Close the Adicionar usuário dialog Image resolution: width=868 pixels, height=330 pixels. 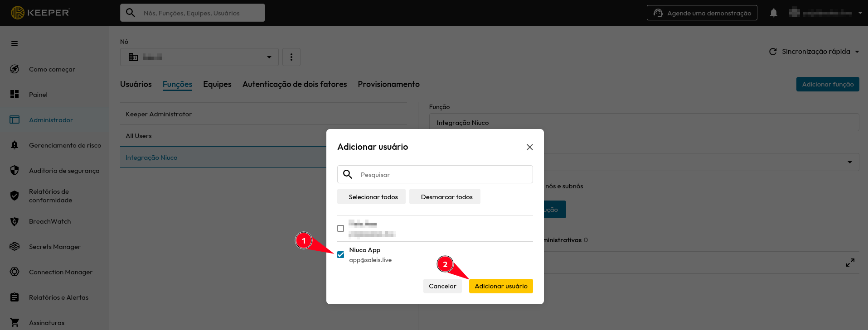tap(530, 147)
